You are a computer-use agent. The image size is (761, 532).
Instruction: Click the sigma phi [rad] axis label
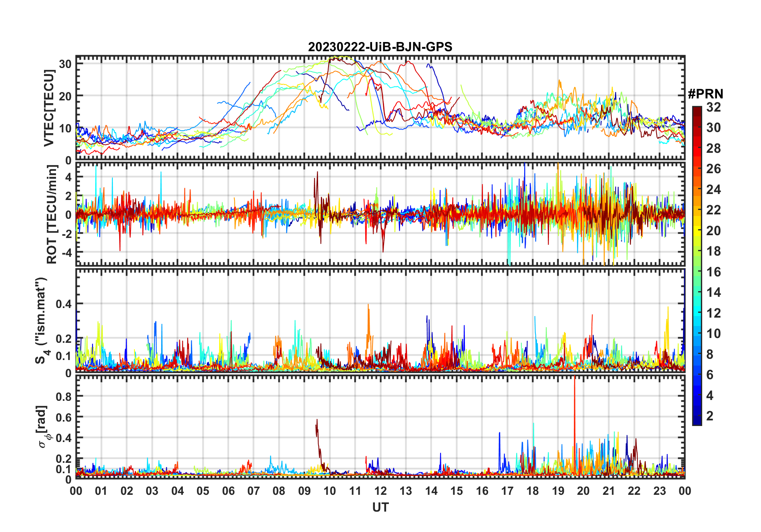(43, 427)
